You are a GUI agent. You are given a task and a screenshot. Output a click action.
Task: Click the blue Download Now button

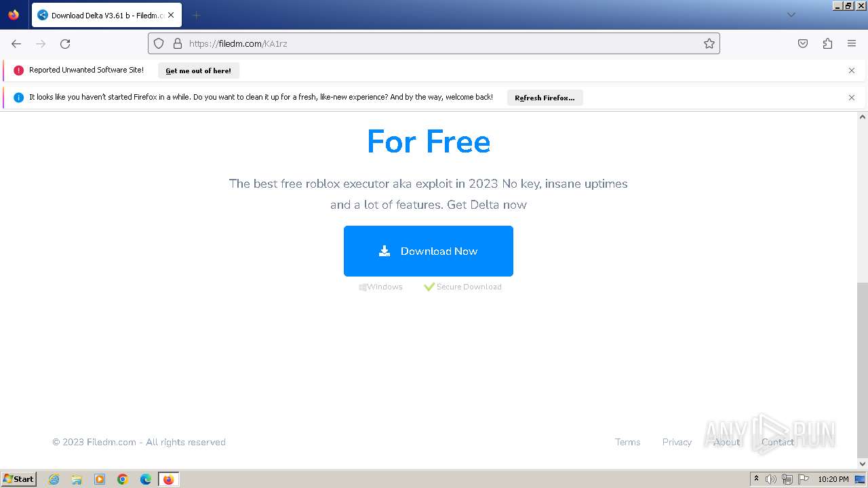click(429, 251)
